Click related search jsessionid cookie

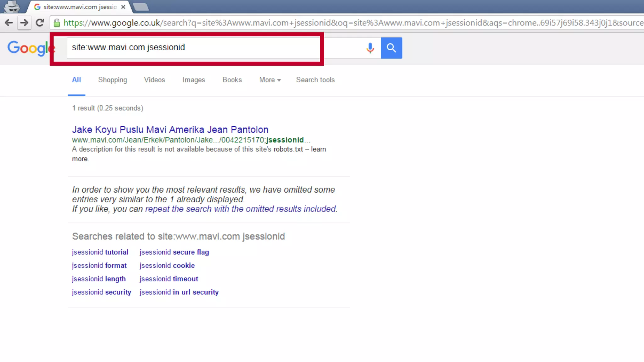[167, 266]
